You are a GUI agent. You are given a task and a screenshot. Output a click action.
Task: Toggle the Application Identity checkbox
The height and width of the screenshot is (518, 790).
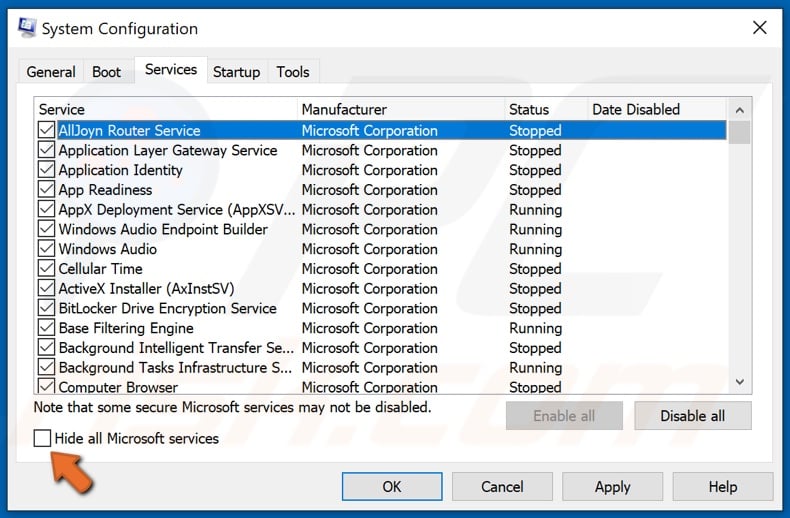pyautogui.click(x=46, y=169)
